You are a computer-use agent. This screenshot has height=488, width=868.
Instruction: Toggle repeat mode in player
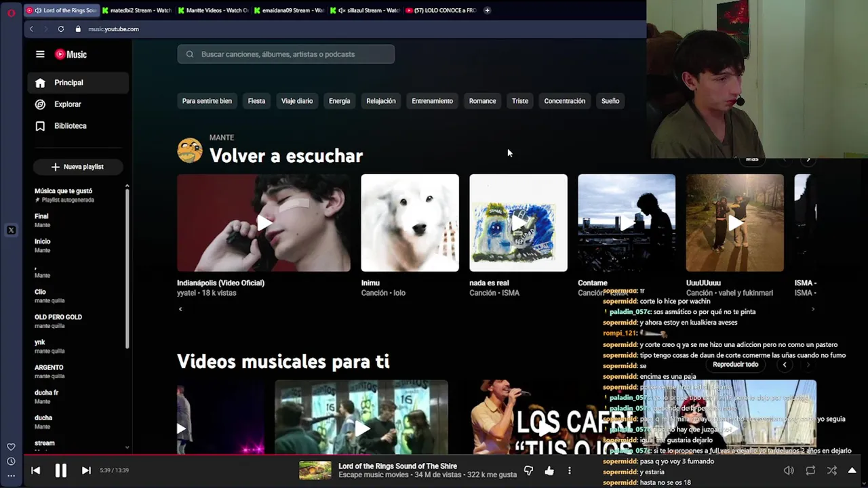810,470
